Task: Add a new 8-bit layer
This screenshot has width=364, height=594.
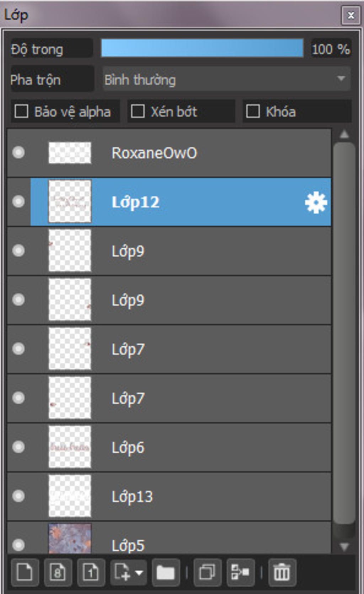Action: pos(58,573)
